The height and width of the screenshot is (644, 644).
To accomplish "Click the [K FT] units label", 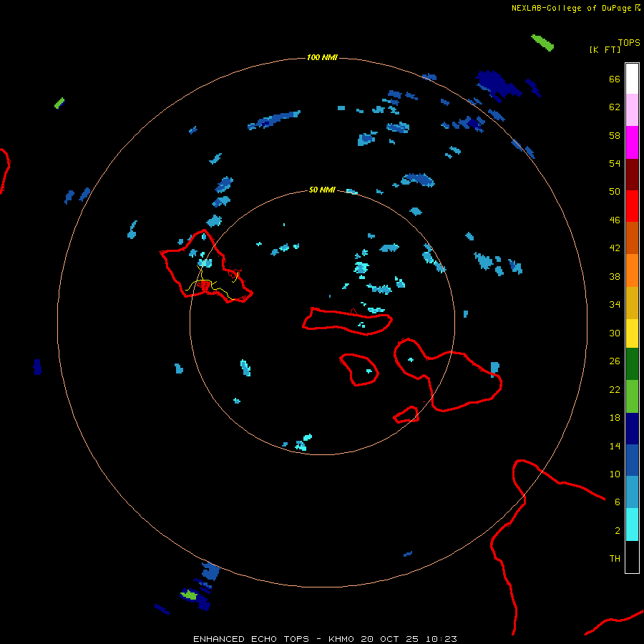I will pyautogui.click(x=605, y=49).
